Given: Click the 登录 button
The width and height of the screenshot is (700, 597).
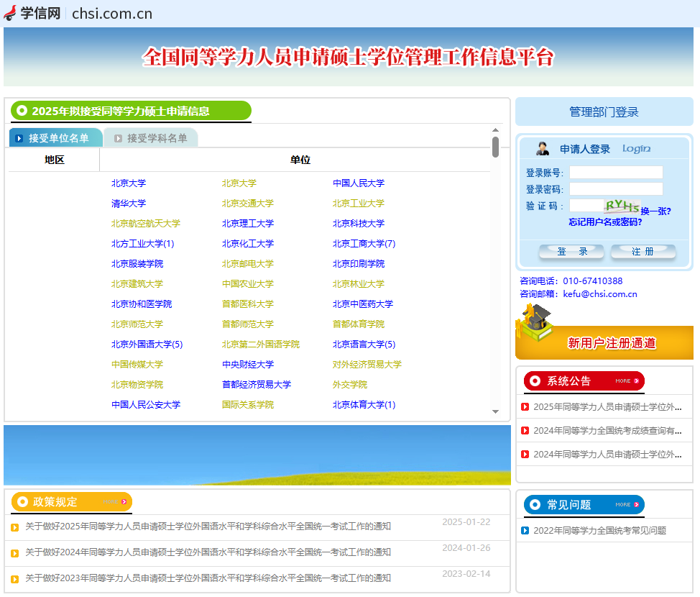Looking at the screenshot, I should coord(572,252).
